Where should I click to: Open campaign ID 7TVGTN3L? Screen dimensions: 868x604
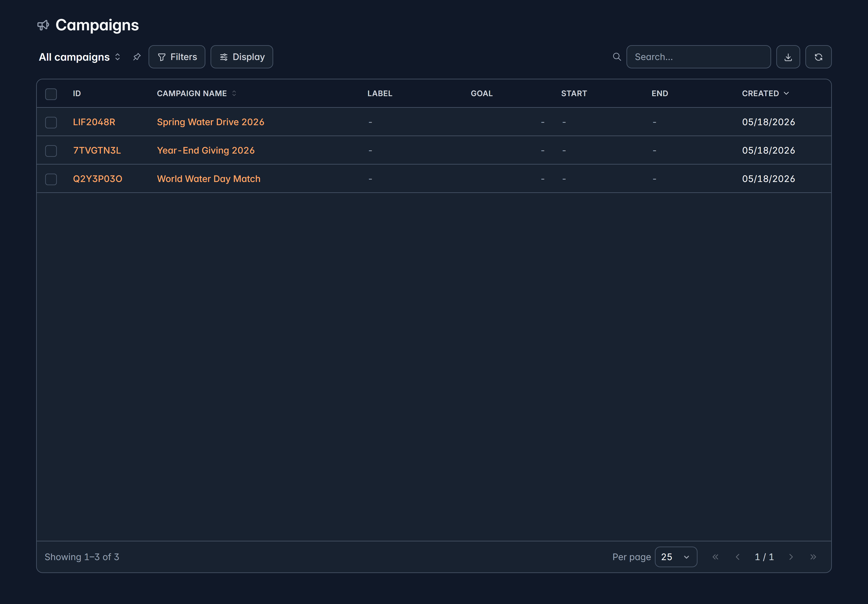pos(97,150)
